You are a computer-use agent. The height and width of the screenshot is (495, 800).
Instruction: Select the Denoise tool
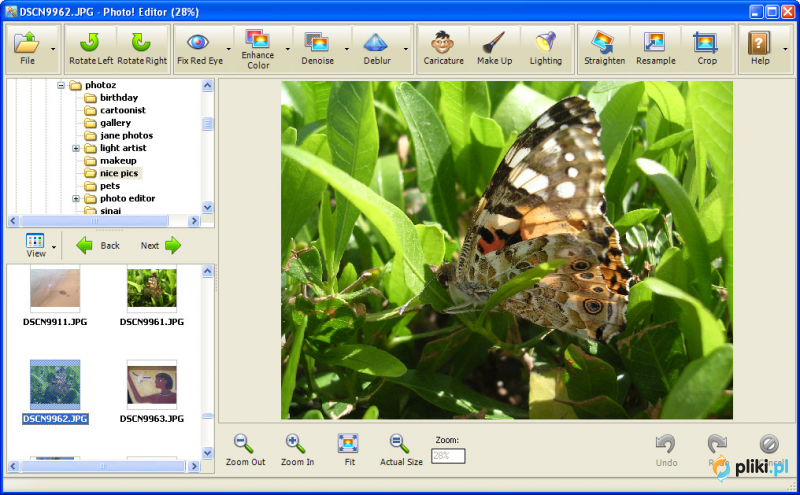pos(317,48)
